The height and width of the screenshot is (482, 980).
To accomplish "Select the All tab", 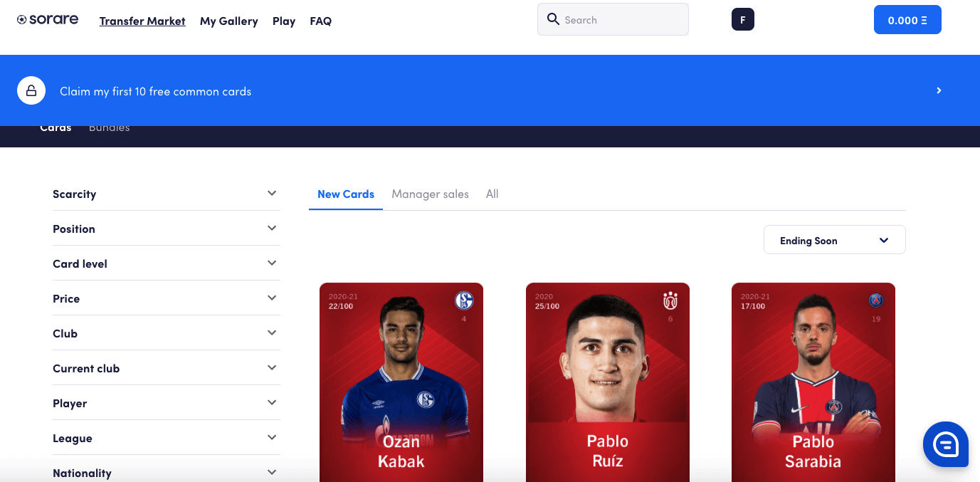I will [492, 194].
